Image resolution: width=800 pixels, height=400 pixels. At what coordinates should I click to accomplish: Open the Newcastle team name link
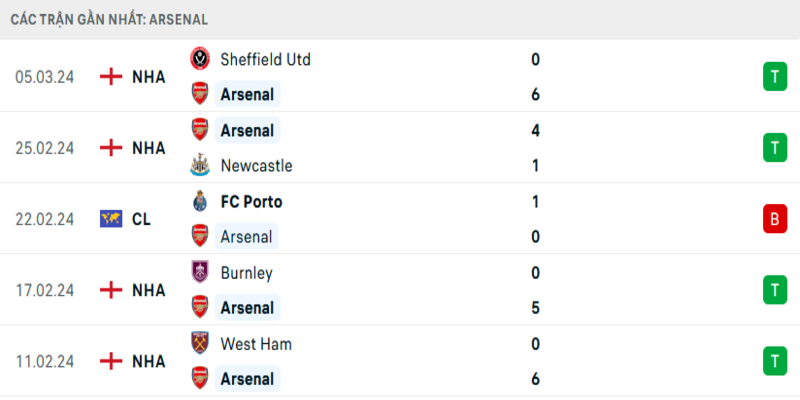(x=256, y=166)
